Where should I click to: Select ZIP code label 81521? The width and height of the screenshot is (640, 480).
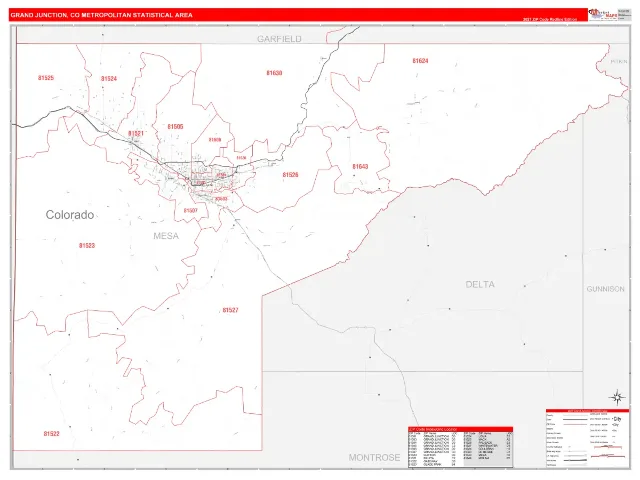pos(136,133)
